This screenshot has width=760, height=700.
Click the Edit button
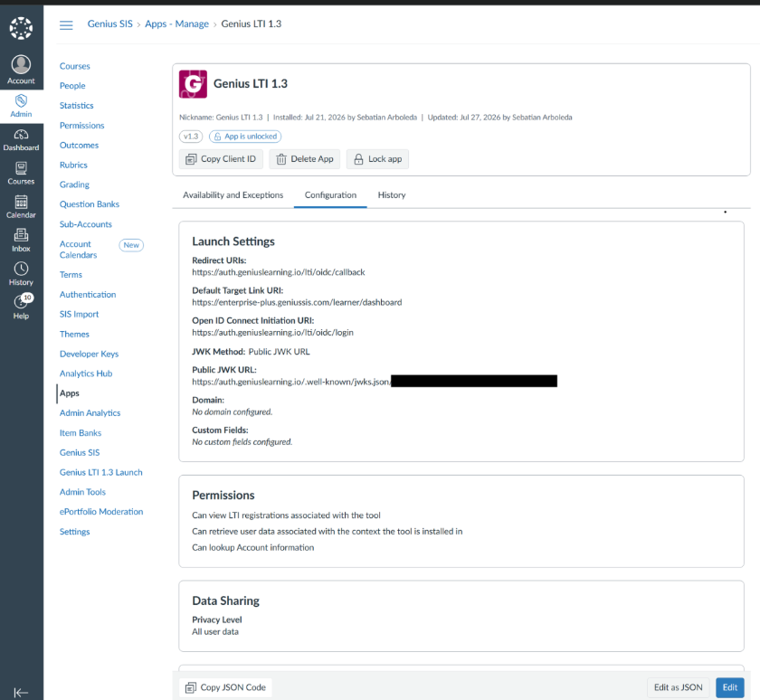point(729,687)
